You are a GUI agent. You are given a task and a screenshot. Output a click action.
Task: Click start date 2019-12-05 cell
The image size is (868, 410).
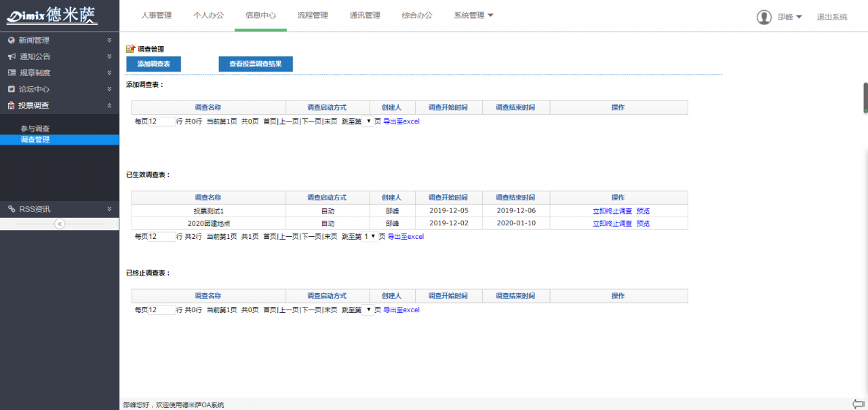tap(449, 211)
